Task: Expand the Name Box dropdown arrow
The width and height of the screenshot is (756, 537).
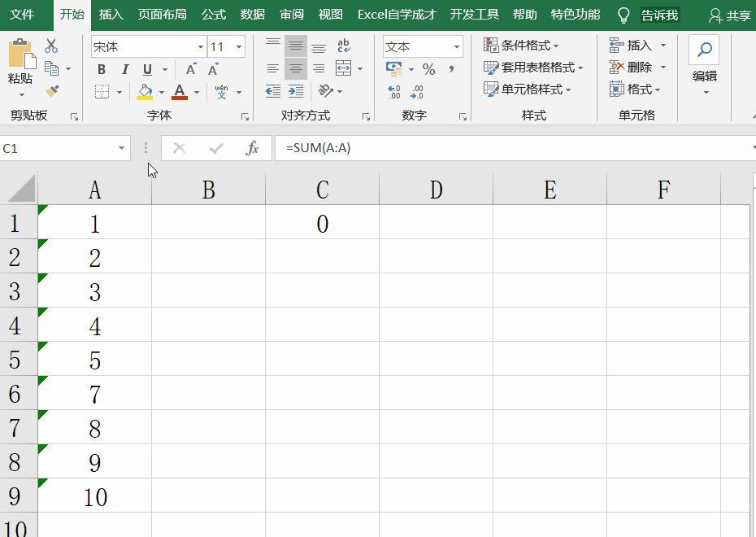Action: [x=121, y=149]
